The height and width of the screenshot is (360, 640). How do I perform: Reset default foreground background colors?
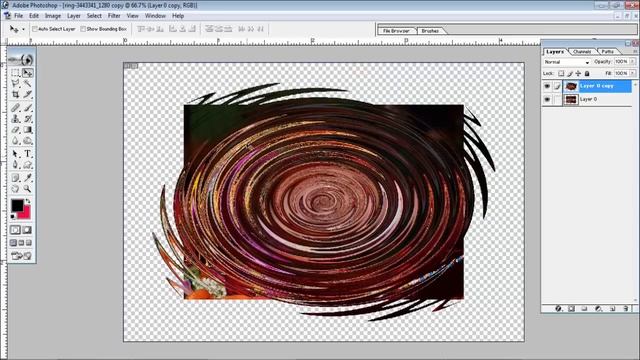pyautogui.click(x=13, y=216)
